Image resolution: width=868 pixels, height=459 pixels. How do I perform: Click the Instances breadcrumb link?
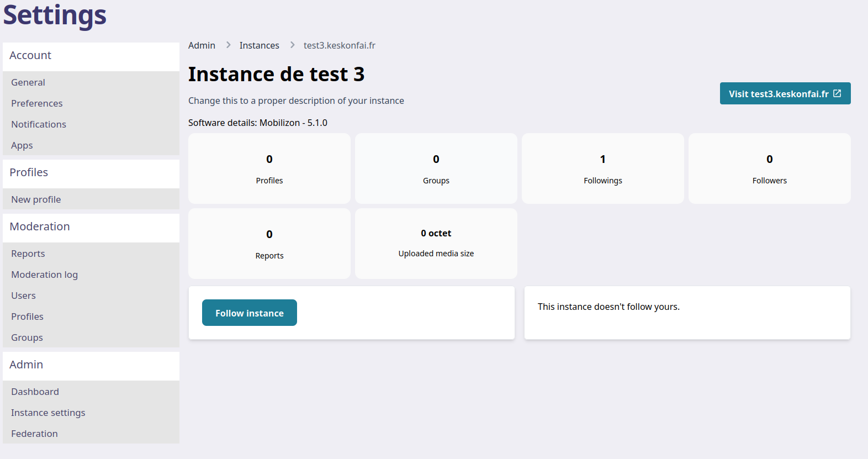coord(259,45)
